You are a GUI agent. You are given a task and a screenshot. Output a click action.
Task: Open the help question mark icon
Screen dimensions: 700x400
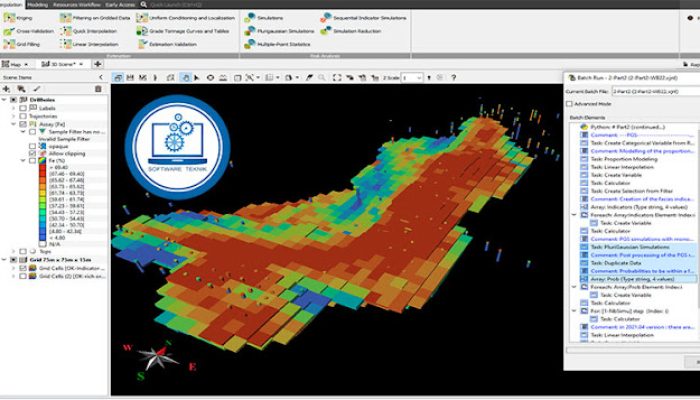454,78
